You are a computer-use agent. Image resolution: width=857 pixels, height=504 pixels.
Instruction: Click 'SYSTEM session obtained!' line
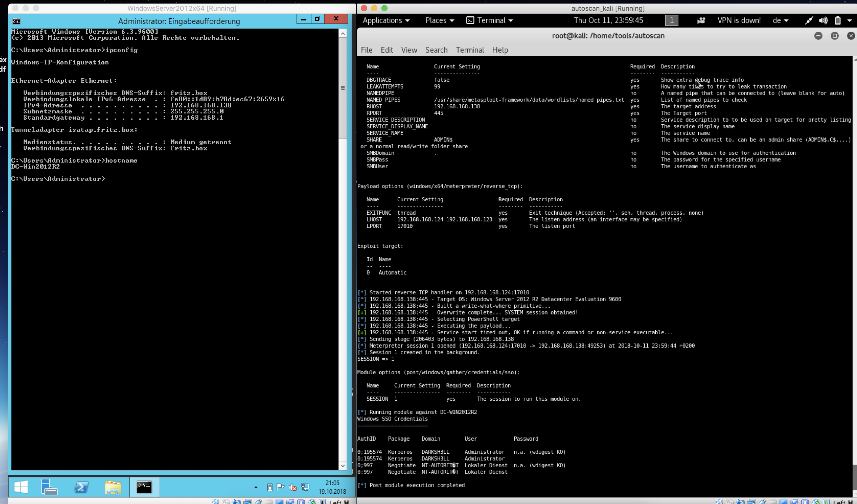tap(468, 312)
